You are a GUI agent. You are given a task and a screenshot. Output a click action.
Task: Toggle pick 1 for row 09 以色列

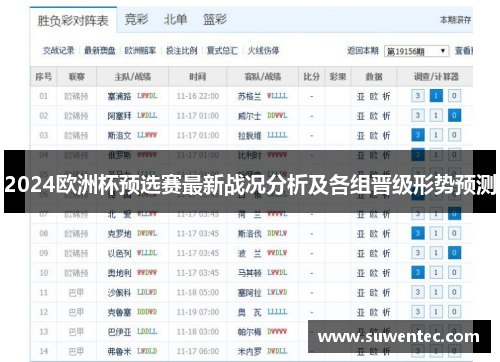(436, 253)
